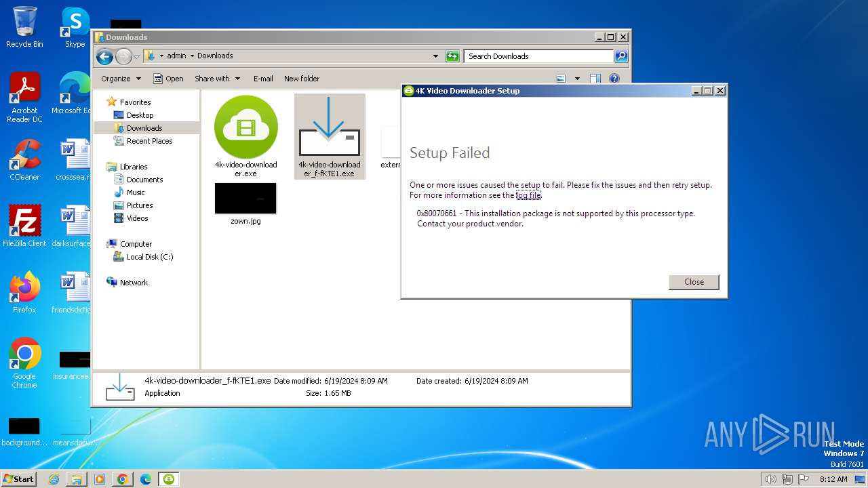Screen dimensions: 868x488
Task: Open the Organize dropdown menu
Action: pyautogui.click(x=121, y=79)
